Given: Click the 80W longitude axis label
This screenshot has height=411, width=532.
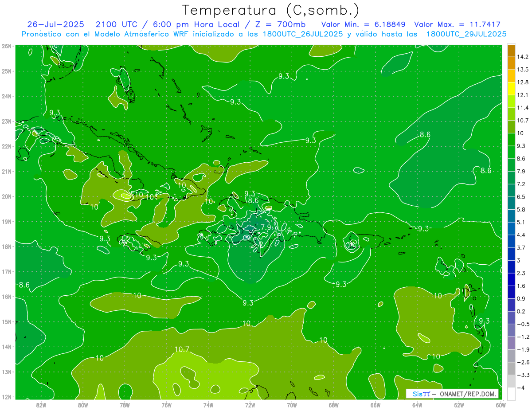Looking at the screenshot, I should coord(82,405).
